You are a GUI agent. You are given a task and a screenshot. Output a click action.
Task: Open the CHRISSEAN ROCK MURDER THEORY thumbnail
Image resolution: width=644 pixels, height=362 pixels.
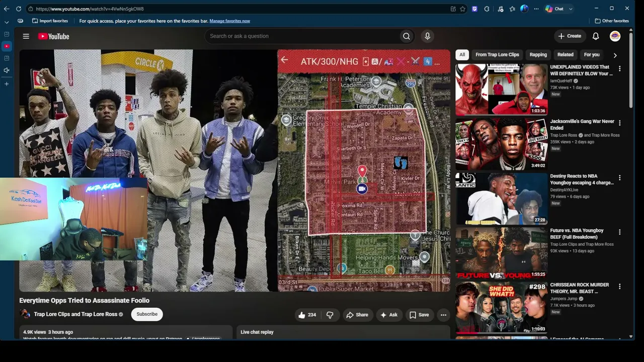click(x=502, y=308)
